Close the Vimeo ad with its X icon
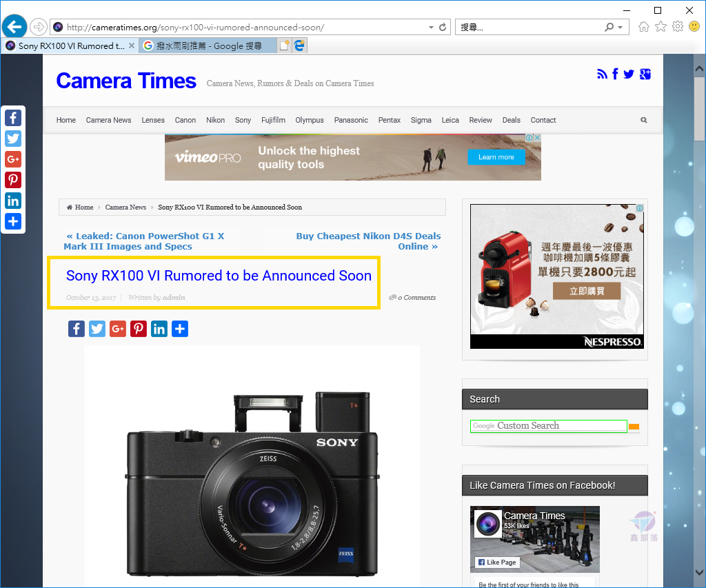This screenshot has width=706, height=588. (537, 138)
